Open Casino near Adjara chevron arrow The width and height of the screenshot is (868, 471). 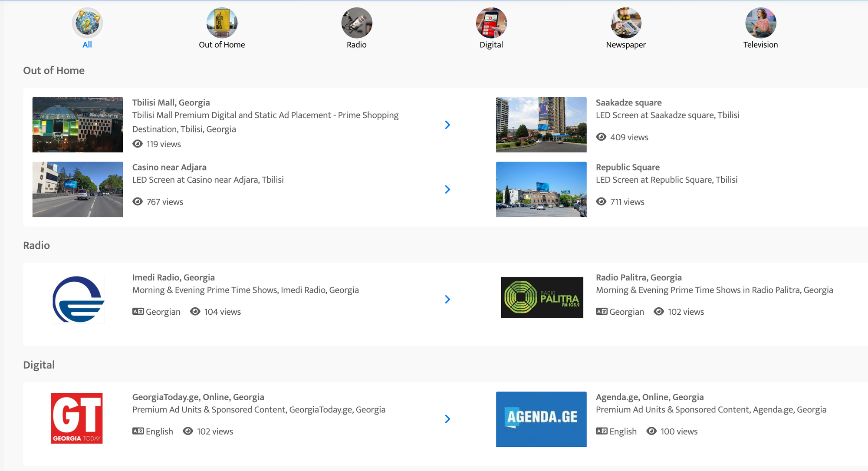pyautogui.click(x=447, y=190)
